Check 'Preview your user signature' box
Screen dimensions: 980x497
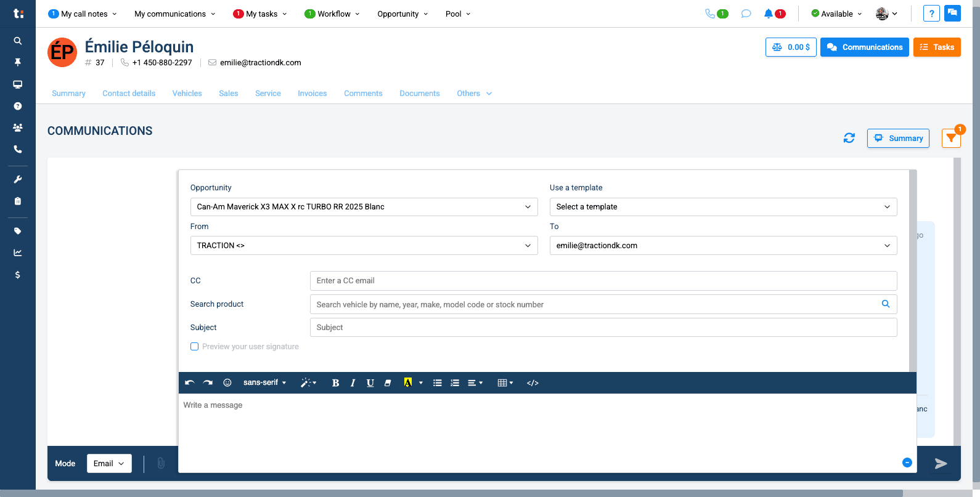click(x=194, y=347)
